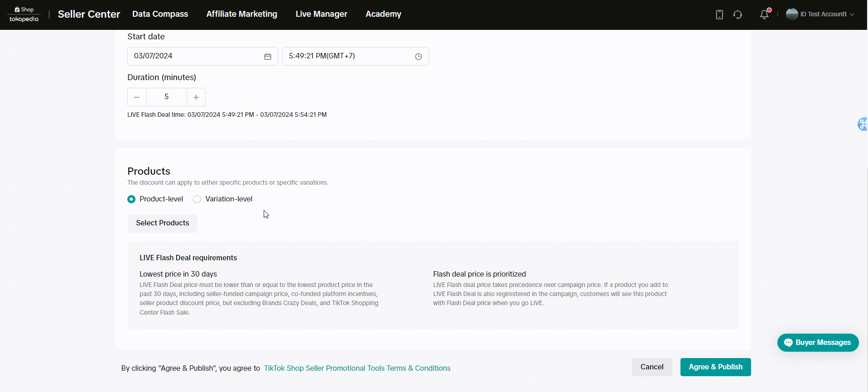Click the calendar icon in start date field

coord(268,57)
